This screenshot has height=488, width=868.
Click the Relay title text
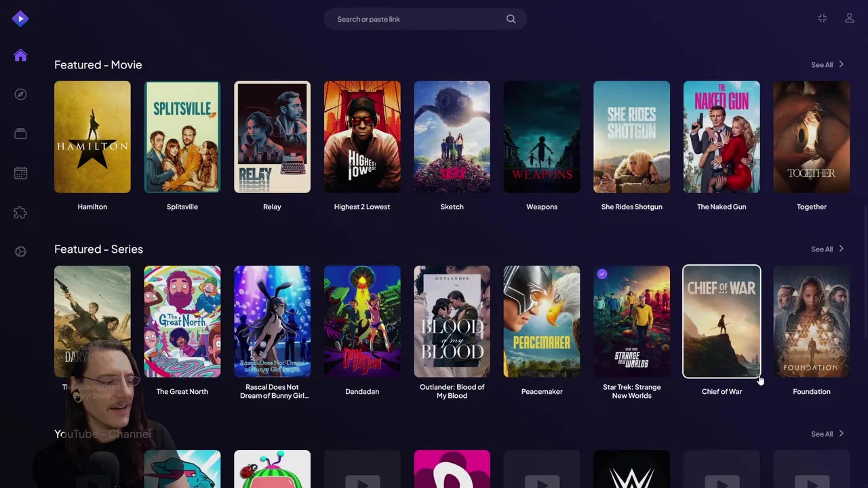click(272, 207)
